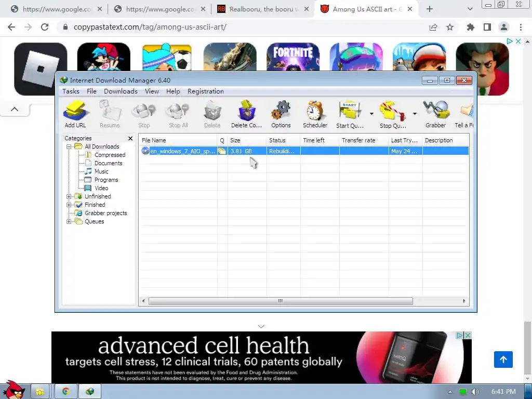Click the Stop All toolbar icon
Screen dimensions: 532x399
(x=178, y=114)
